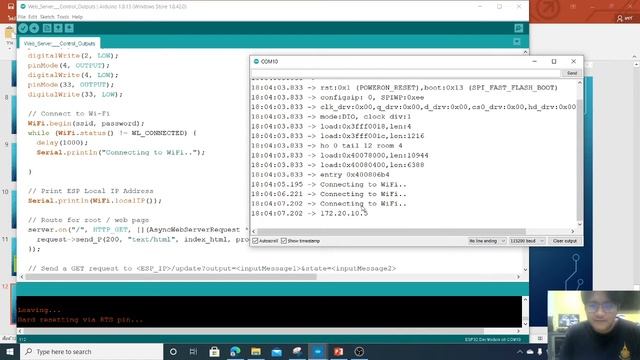
Task: Open Microsoft Store from the taskbar
Action: click(214, 351)
